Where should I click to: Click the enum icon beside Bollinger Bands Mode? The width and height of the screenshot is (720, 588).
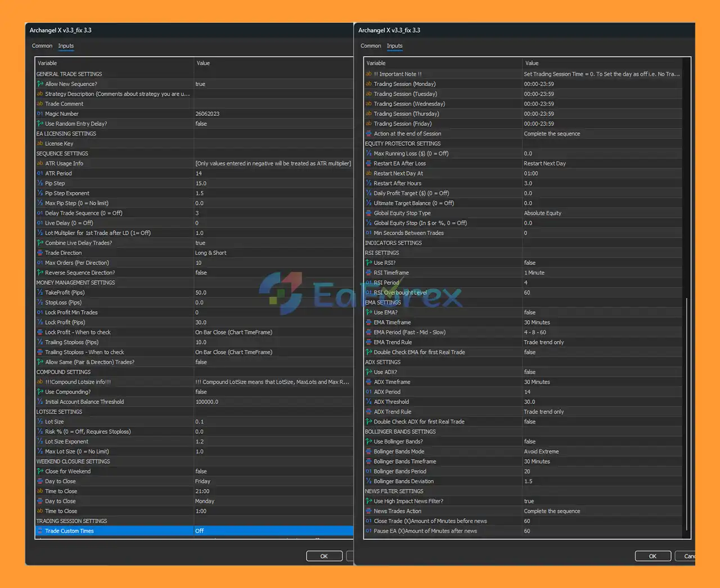coord(368,451)
